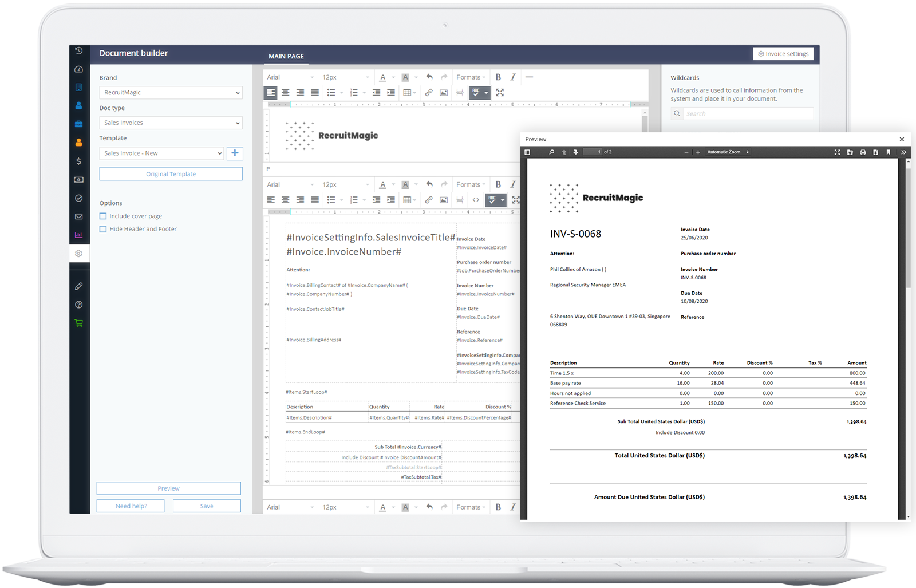
Task: Open the tools chevron menu in Preview toolbar
Action: coord(903,152)
